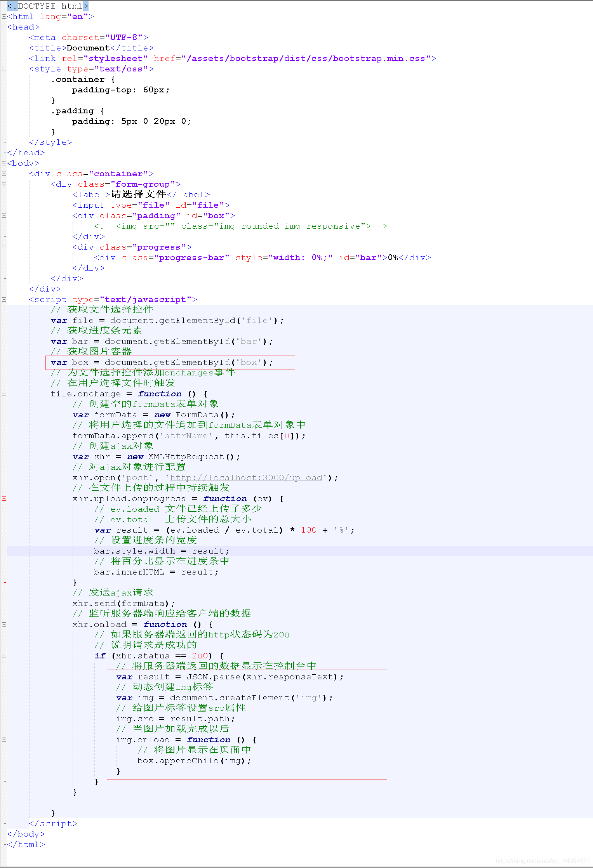Click the </body> closing tag
The width and height of the screenshot is (593, 868).
click(x=26, y=834)
